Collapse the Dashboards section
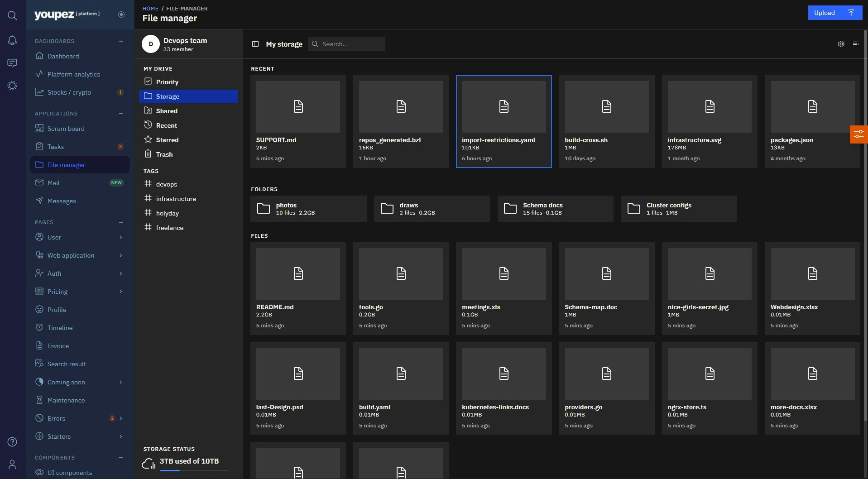Image resolution: width=868 pixels, height=479 pixels. tap(120, 41)
